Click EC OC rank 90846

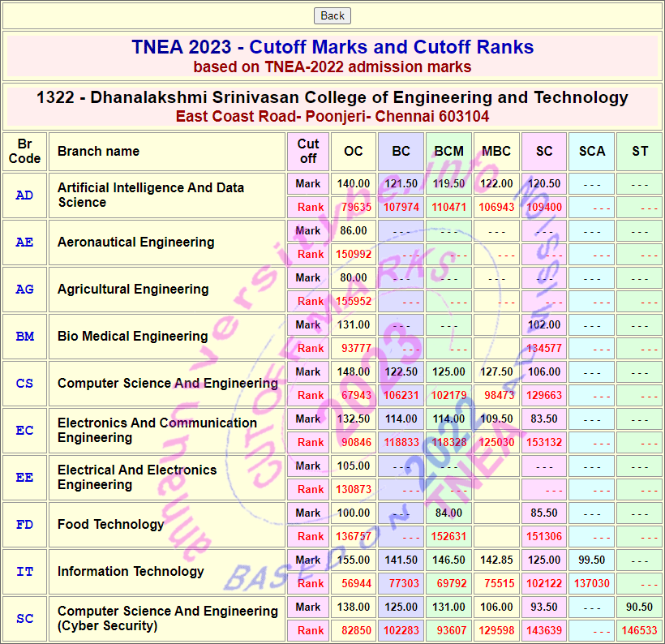pos(356,443)
